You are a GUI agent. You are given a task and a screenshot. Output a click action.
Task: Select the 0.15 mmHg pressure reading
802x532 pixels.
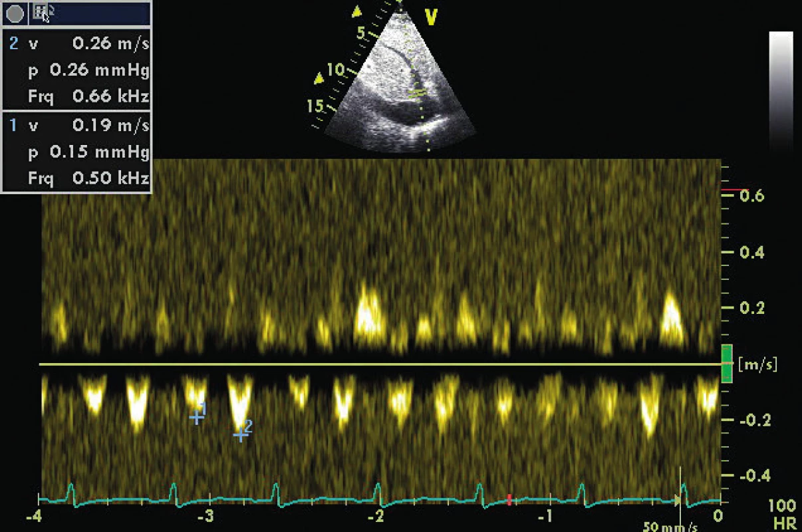(x=100, y=151)
